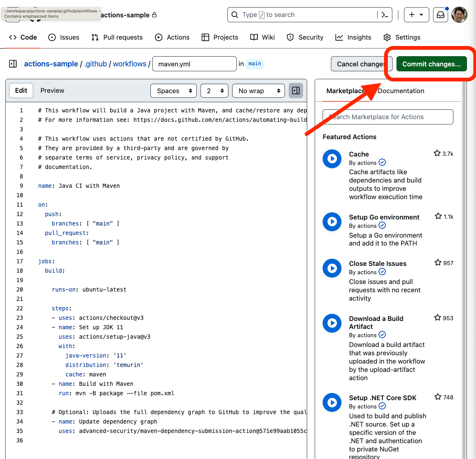Screen dimensions: 476x459
Task: Click verified badge under Setup .NET Core SDK
Action: pos(382,406)
